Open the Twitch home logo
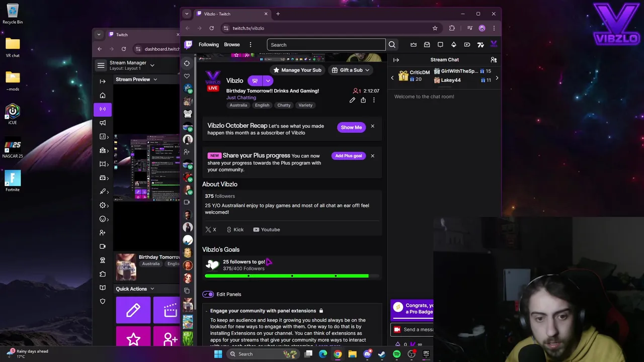The width and height of the screenshot is (644, 362). [189, 45]
